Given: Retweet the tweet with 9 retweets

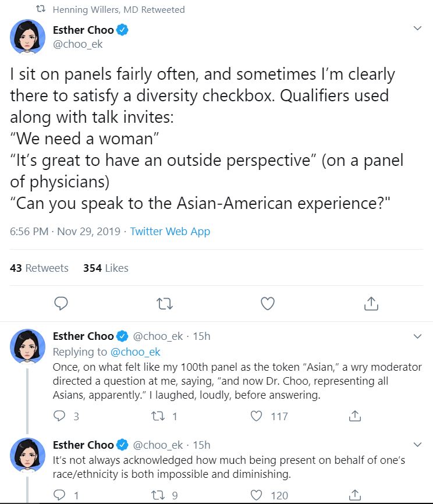Looking at the screenshot, I should pos(158,495).
